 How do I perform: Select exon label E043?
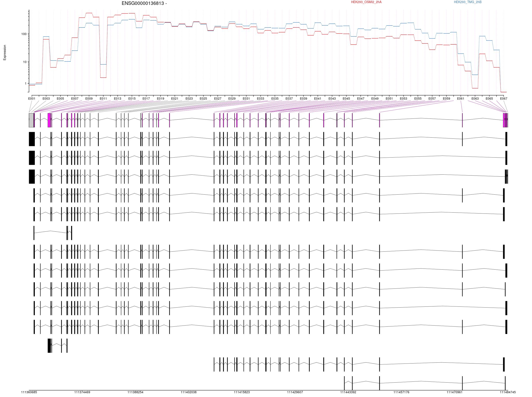[332, 99]
